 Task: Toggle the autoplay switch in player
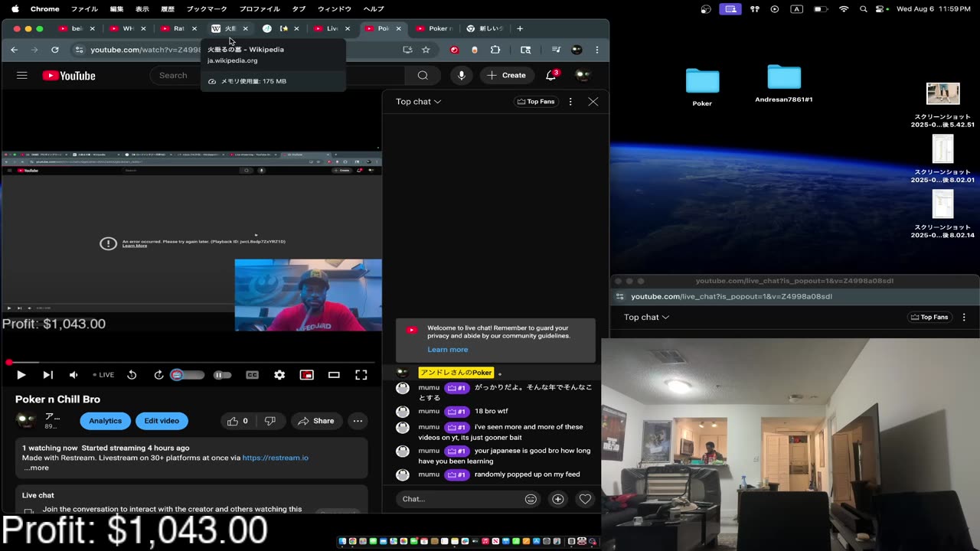coord(223,375)
